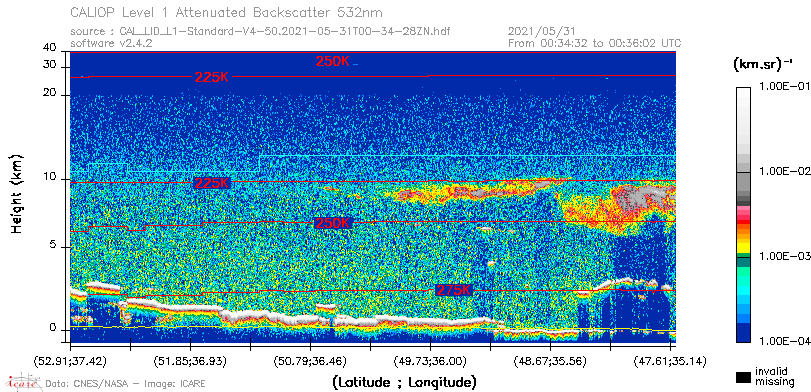Click the Height (km) axis label

16,193
